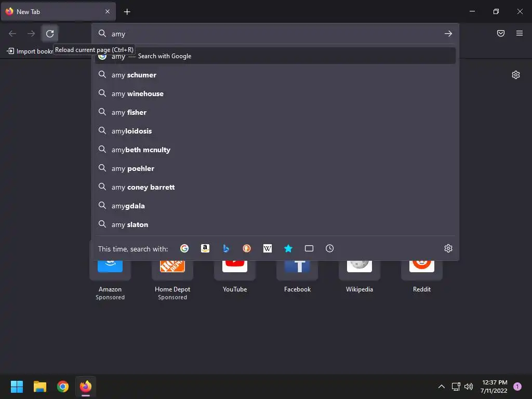Select amy — Search with Google

275,56
